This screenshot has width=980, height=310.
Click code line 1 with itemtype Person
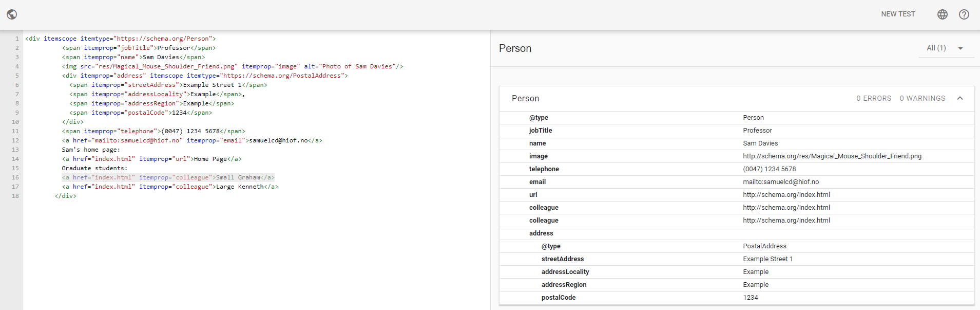[121, 39]
